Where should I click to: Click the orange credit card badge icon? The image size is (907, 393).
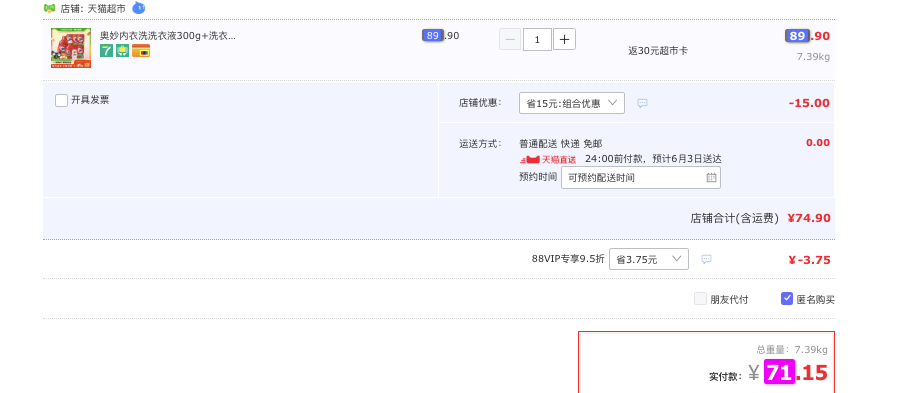click(x=141, y=51)
